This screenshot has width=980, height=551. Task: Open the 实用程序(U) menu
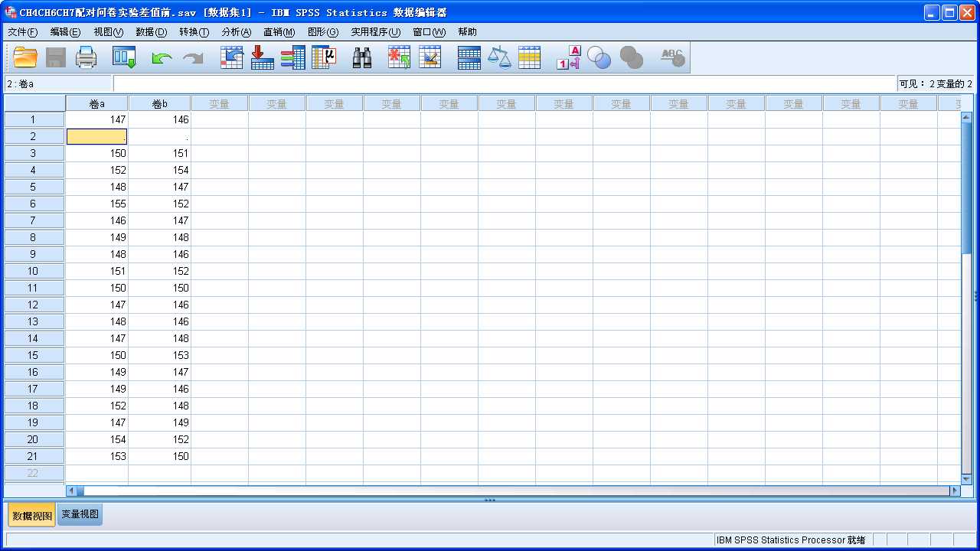(375, 32)
